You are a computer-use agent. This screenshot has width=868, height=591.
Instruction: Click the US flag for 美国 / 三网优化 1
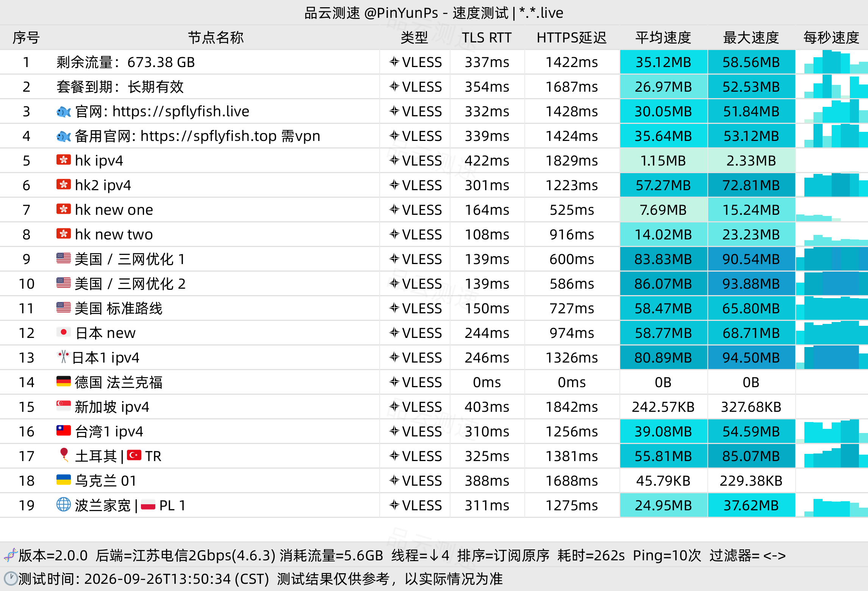[64, 258]
